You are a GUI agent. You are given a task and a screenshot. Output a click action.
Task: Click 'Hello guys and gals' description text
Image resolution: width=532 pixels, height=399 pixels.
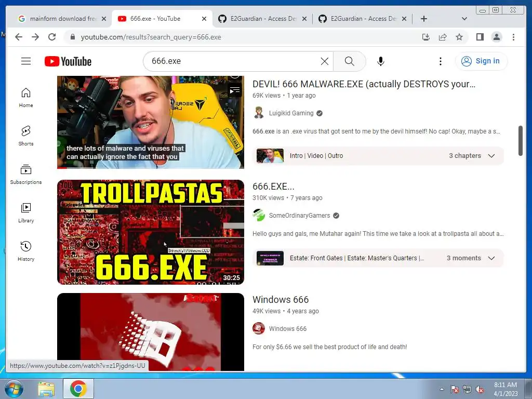click(378, 234)
